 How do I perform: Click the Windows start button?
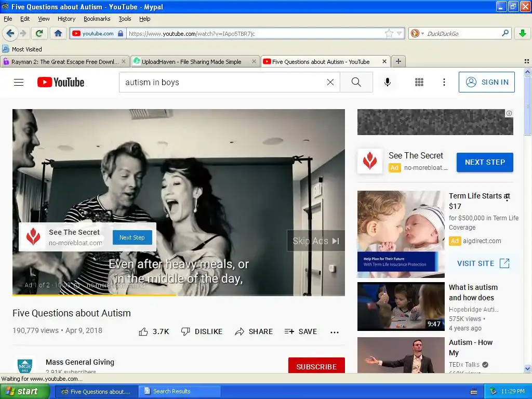pos(24,391)
